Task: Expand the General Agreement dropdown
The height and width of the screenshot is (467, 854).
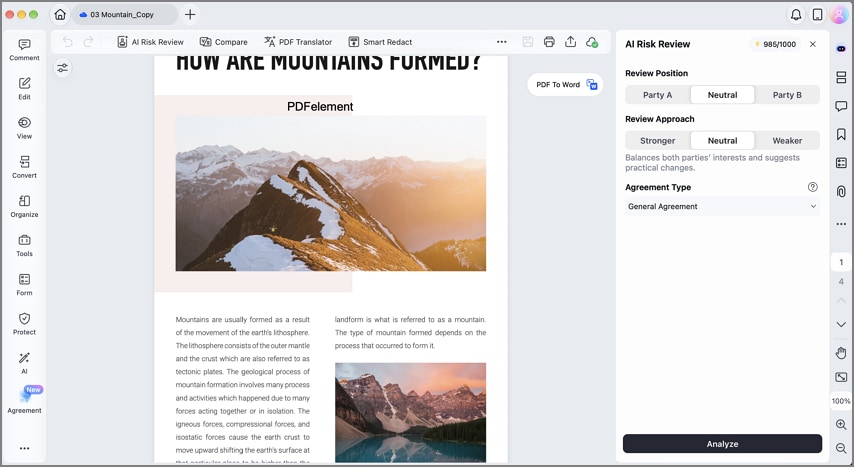Action: 722,207
